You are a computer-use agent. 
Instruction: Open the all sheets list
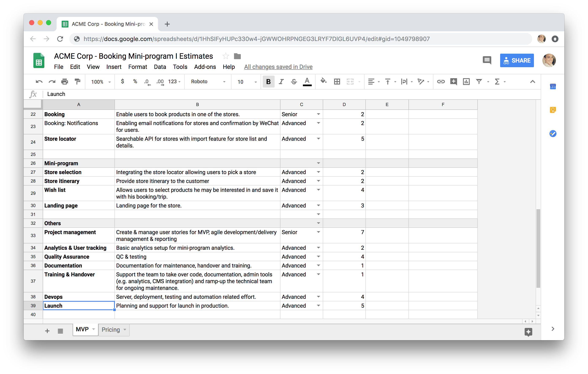(60, 331)
